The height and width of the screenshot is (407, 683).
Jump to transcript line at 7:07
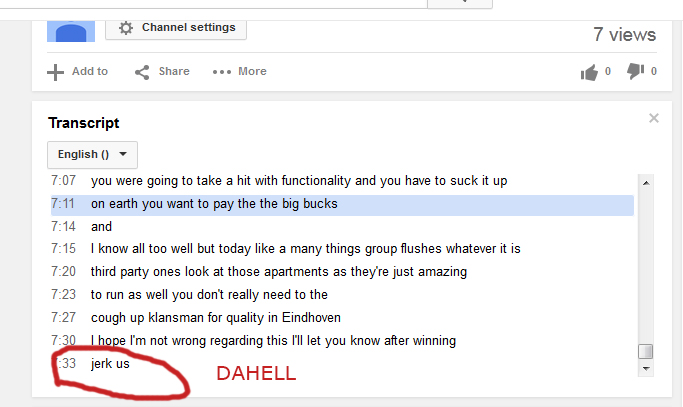pyautogui.click(x=300, y=181)
